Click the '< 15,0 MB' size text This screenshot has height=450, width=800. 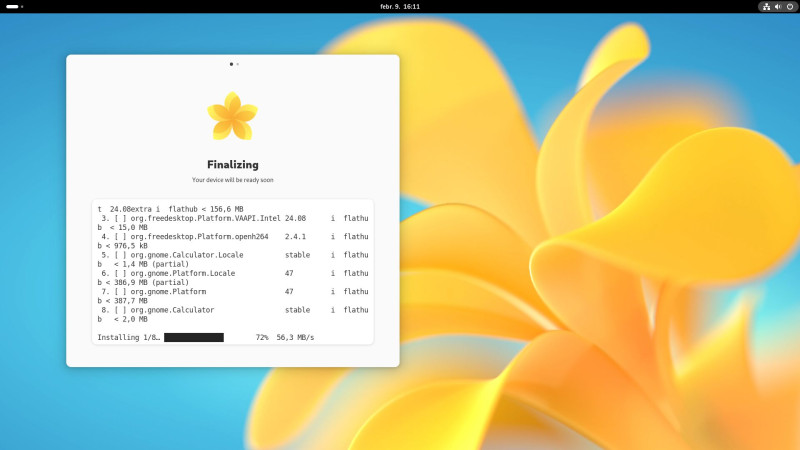pyautogui.click(x=129, y=227)
